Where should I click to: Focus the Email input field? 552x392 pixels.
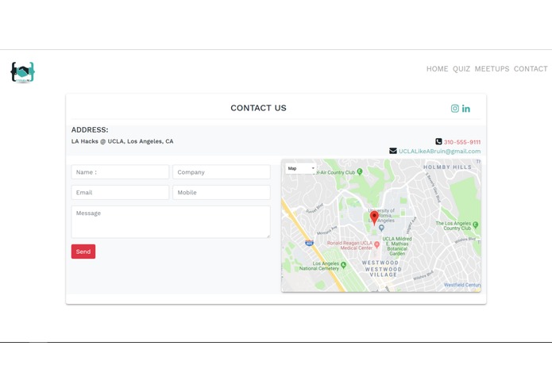[120, 192]
